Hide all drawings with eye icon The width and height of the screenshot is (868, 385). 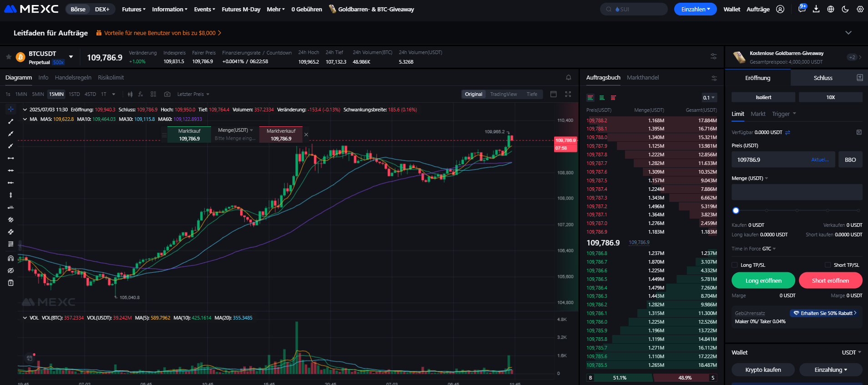click(x=11, y=270)
